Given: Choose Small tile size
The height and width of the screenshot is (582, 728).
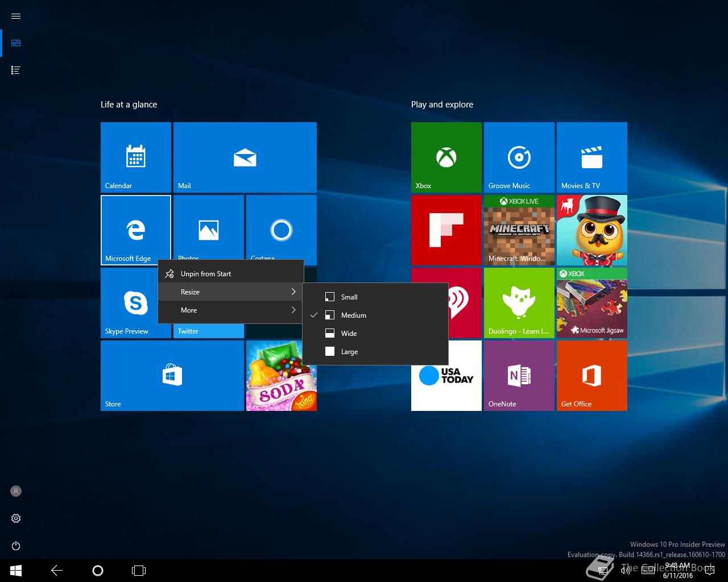Looking at the screenshot, I should pyautogui.click(x=375, y=297).
